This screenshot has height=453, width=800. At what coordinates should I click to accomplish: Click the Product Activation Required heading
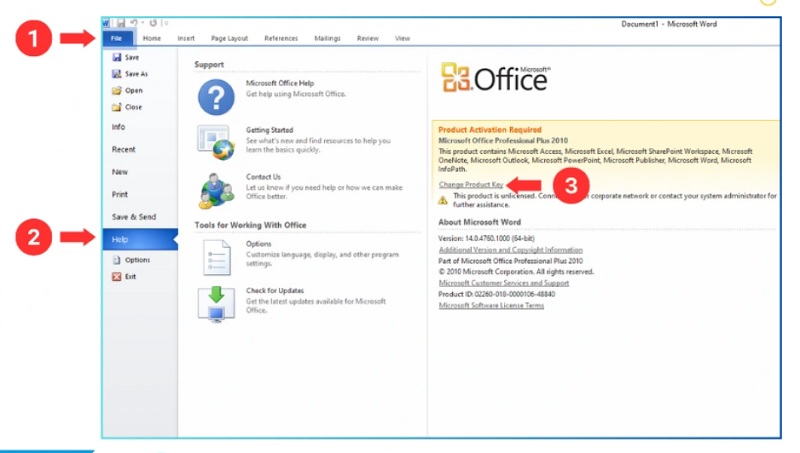pyautogui.click(x=490, y=130)
